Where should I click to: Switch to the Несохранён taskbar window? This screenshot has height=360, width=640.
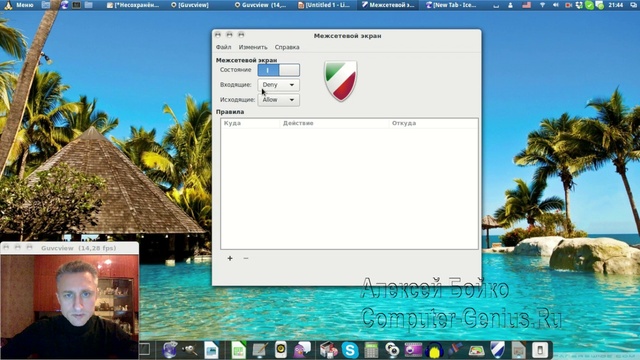click(133, 5)
